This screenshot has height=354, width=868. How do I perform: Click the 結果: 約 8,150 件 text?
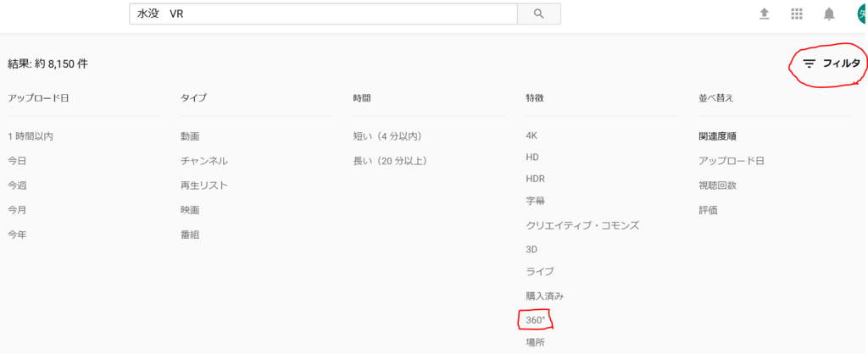click(x=47, y=64)
